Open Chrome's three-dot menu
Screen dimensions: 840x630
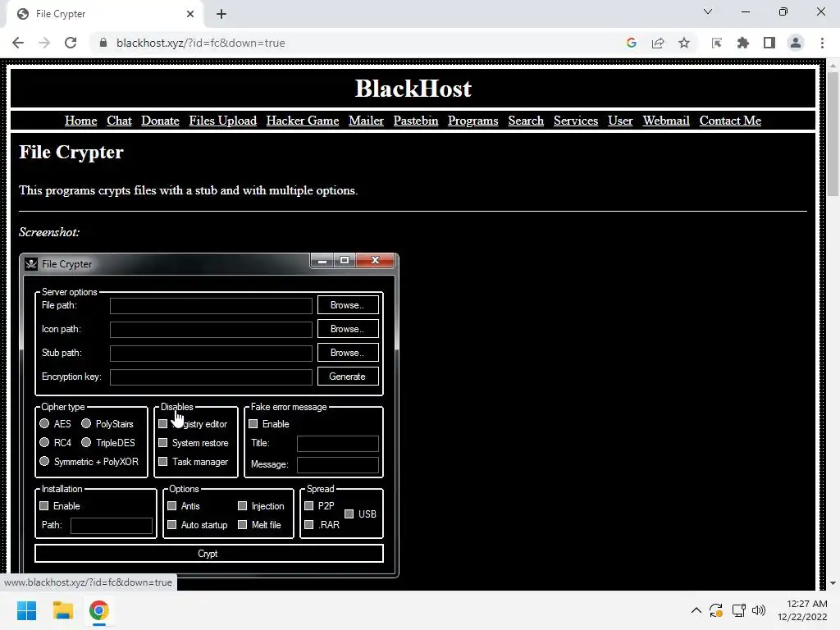click(822, 43)
